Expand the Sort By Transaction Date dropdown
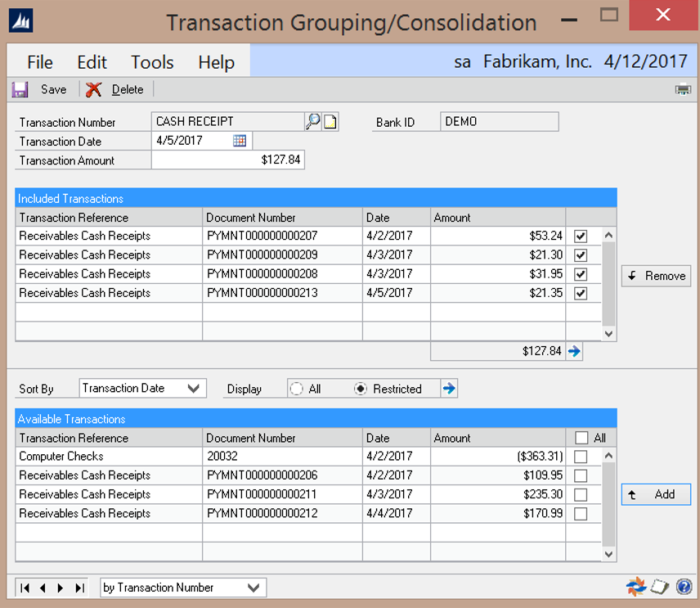Image resolution: width=700 pixels, height=608 pixels. [195, 389]
